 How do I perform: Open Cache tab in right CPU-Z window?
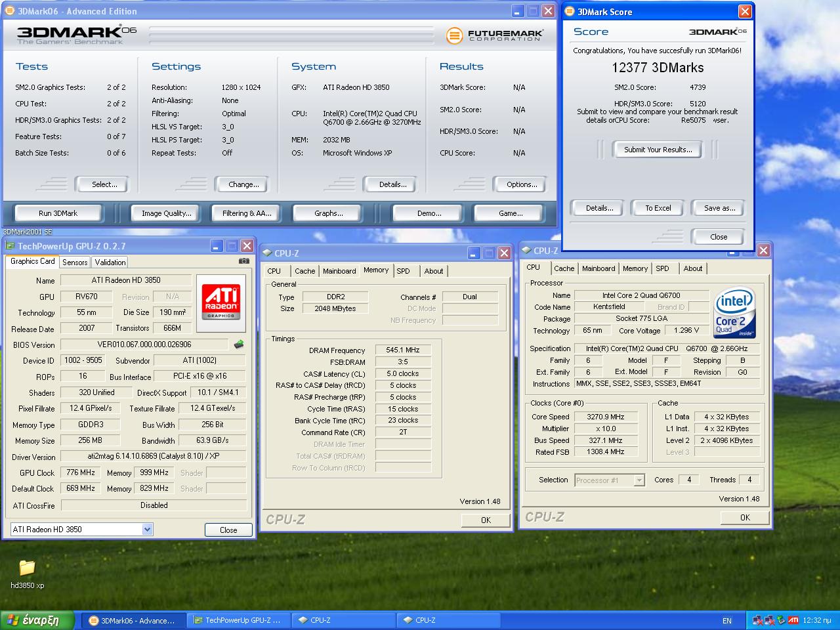point(564,268)
